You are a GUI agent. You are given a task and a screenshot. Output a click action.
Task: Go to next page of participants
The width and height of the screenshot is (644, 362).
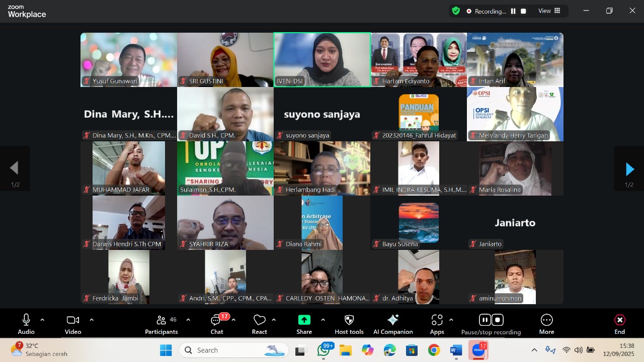[629, 169]
